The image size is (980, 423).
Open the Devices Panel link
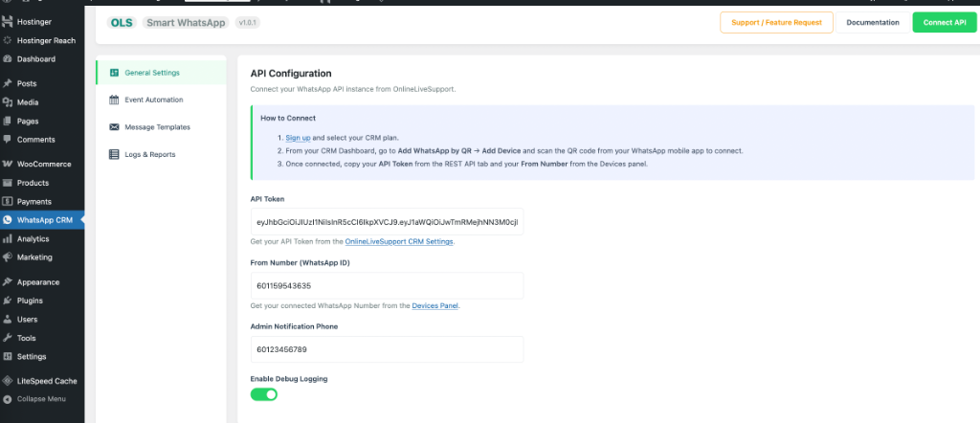click(435, 306)
